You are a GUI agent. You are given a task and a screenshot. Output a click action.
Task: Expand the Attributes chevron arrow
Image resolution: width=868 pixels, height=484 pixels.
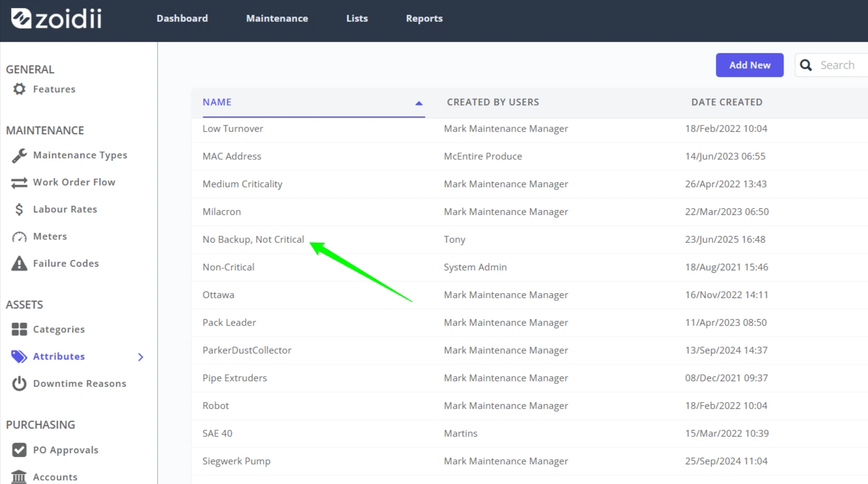click(140, 357)
